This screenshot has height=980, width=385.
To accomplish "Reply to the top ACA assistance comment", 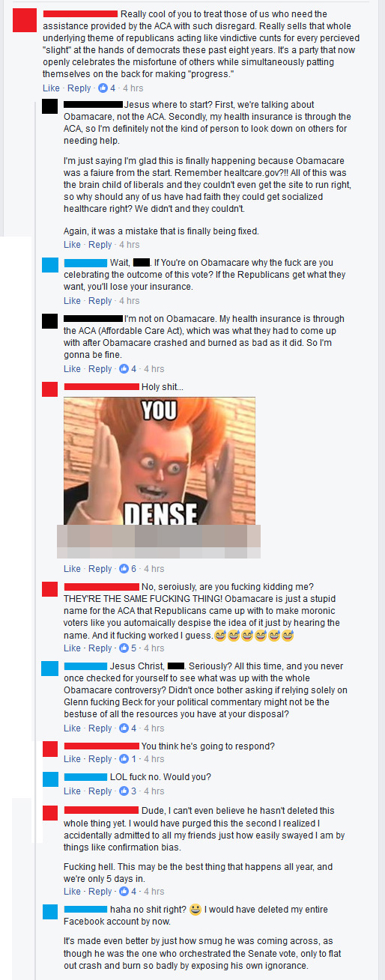I will (79, 88).
